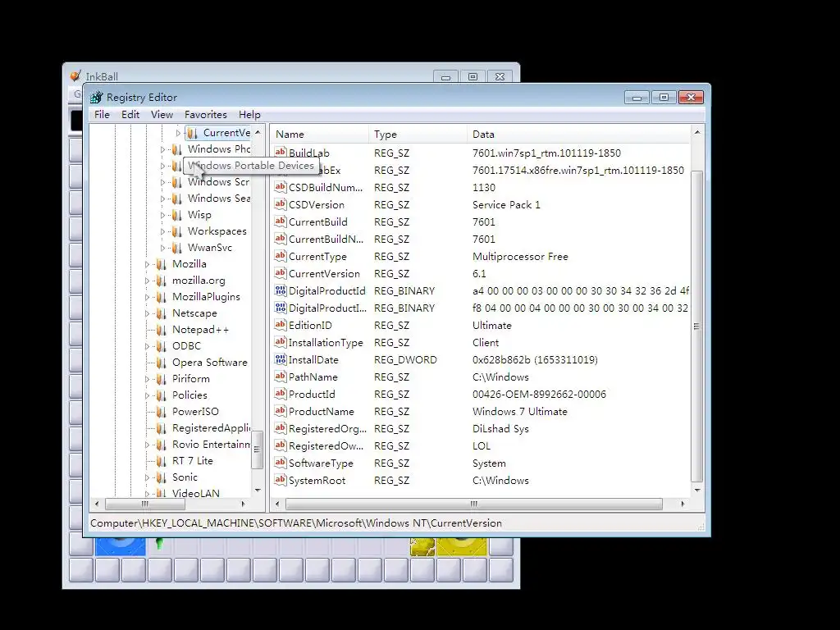This screenshot has width=840, height=630.
Task: Expand the Wisp registry key
Action: pyautogui.click(x=163, y=215)
